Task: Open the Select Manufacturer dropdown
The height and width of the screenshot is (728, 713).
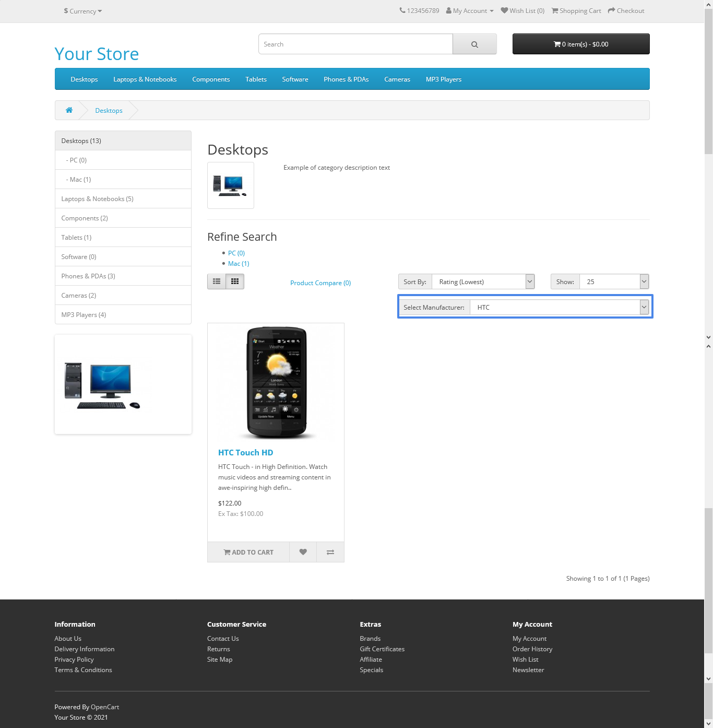Action: pos(560,307)
